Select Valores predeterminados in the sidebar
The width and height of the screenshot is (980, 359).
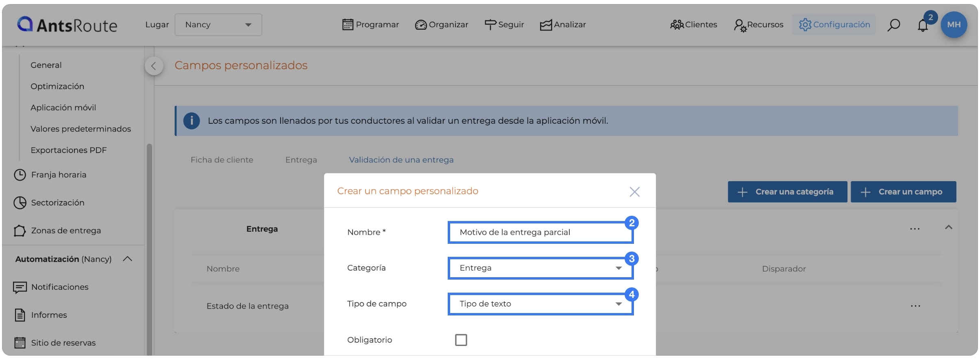pos(81,129)
